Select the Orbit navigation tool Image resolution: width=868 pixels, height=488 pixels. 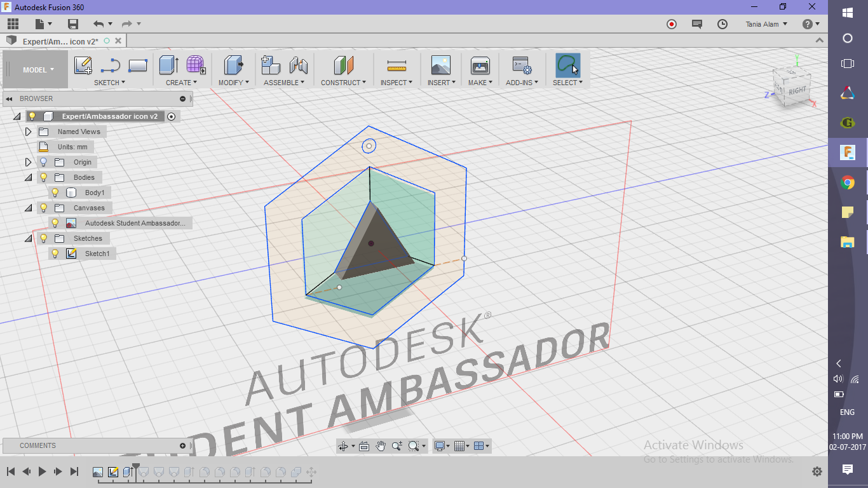(x=343, y=446)
